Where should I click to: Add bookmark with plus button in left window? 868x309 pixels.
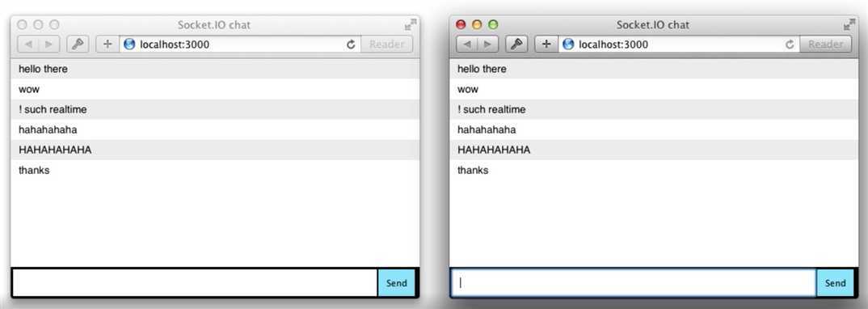coord(107,44)
